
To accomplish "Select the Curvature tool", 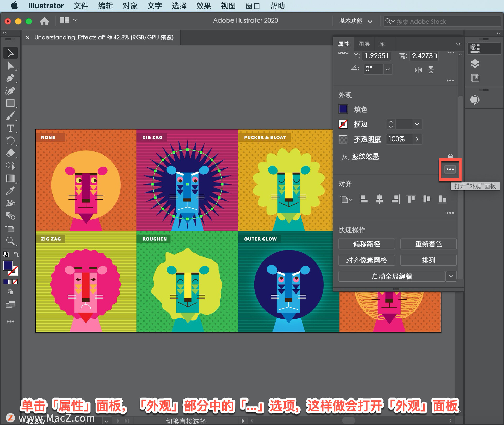I will click(x=10, y=91).
